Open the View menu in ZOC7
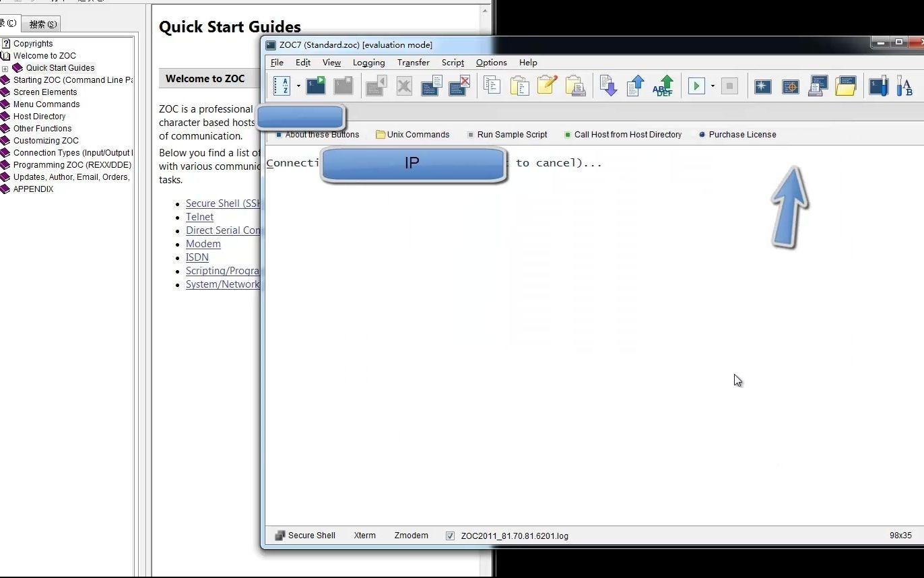Screen dimensions: 924x578 click(x=331, y=63)
